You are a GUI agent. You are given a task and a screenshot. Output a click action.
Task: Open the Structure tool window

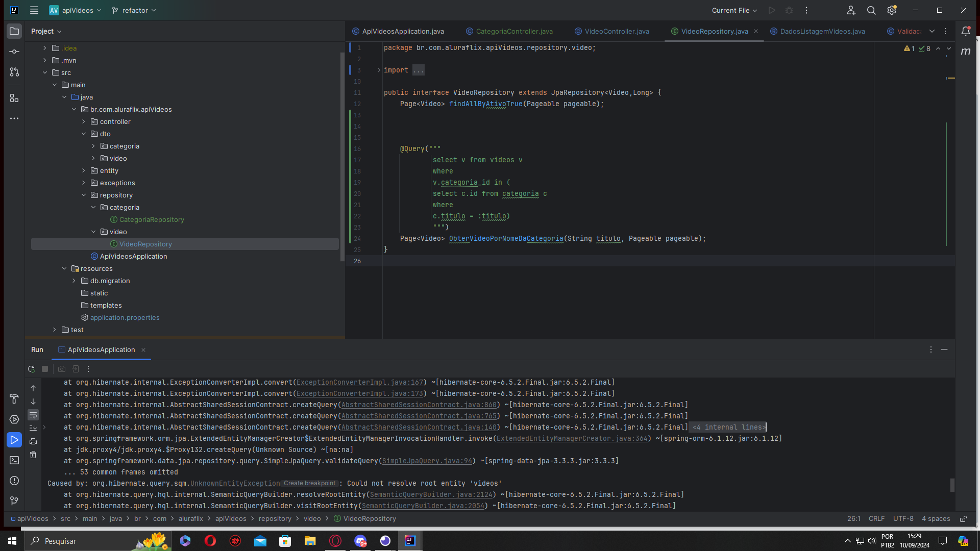14,98
